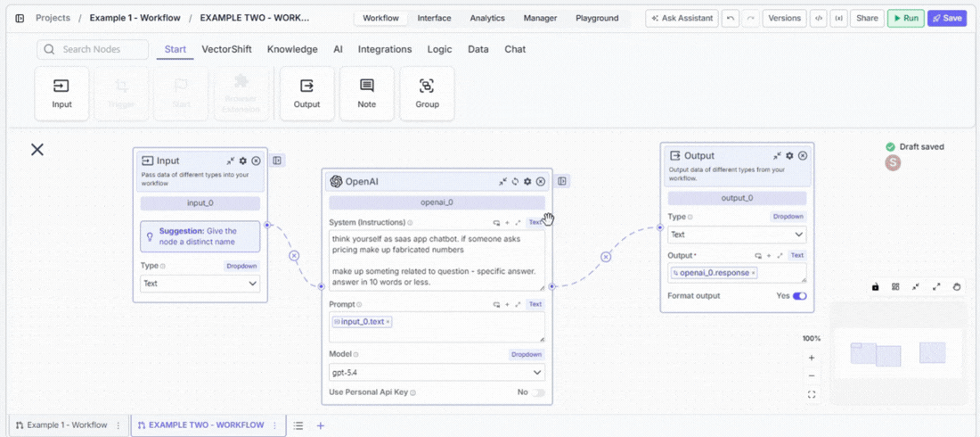
Task: Run the workflow with the Run button
Action: pyautogui.click(x=906, y=18)
